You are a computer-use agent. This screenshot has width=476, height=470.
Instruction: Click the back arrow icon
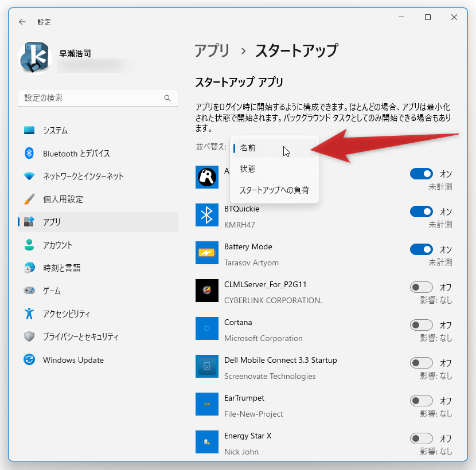pyautogui.click(x=22, y=22)
